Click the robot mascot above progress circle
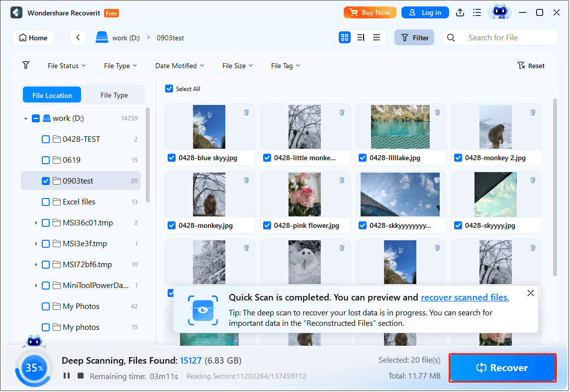Viewport: 570px width, 392px height. tap(34, 341)
